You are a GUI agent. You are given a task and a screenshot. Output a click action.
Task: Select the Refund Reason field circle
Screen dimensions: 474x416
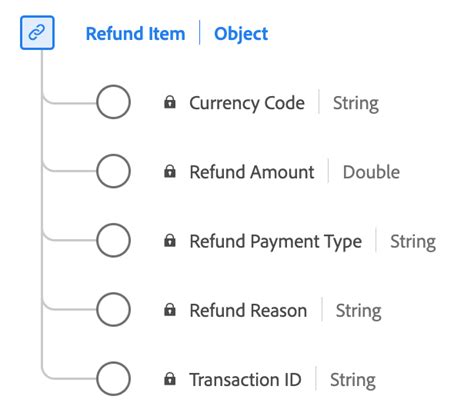pyautogui.click(x=113, y=309)
